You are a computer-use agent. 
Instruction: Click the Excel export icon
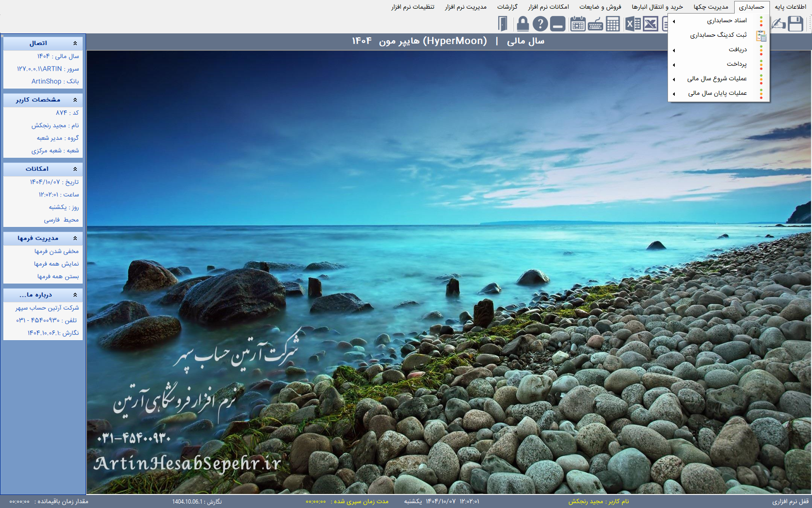[632, 24]
